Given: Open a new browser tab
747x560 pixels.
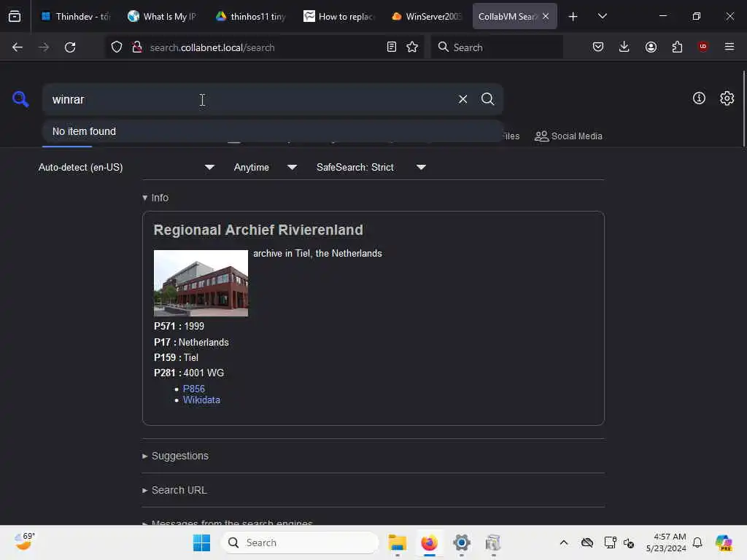Looking at the screenshot, I should coord(573,17).
